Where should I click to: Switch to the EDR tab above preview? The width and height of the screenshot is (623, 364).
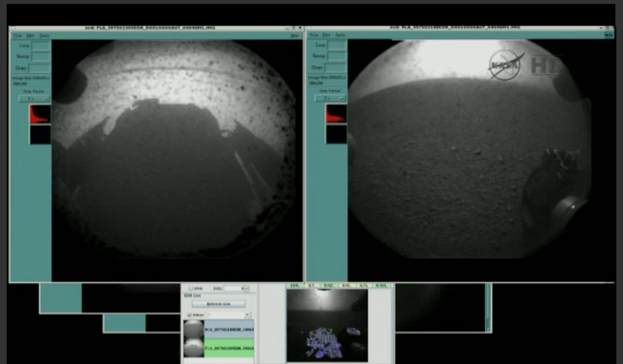[295, 285]
